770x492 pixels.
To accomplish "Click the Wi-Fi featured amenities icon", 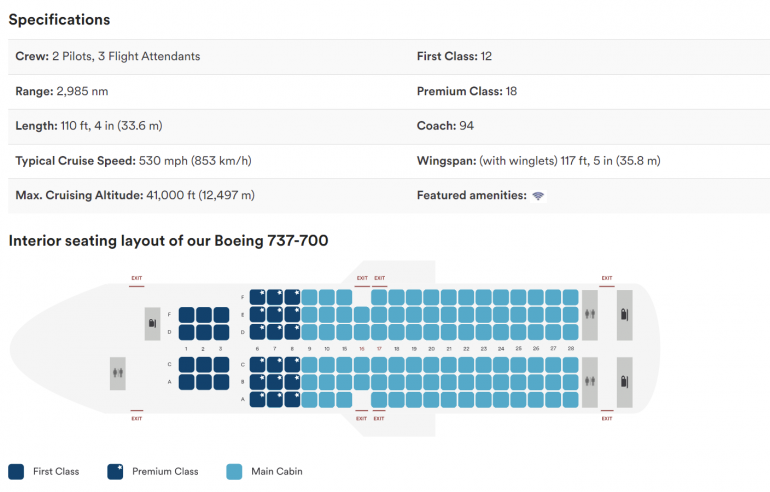I will pyautogui.click(x=538, y=196).
